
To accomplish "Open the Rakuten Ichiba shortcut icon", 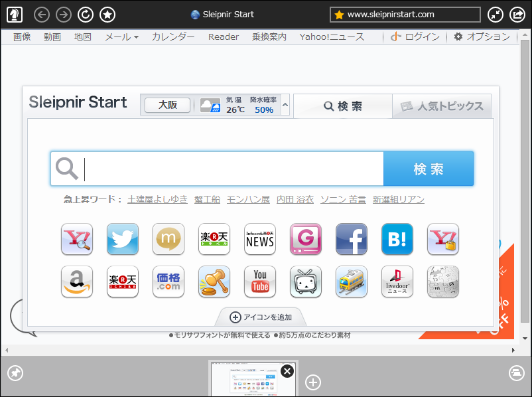I will tap(123, 281).
